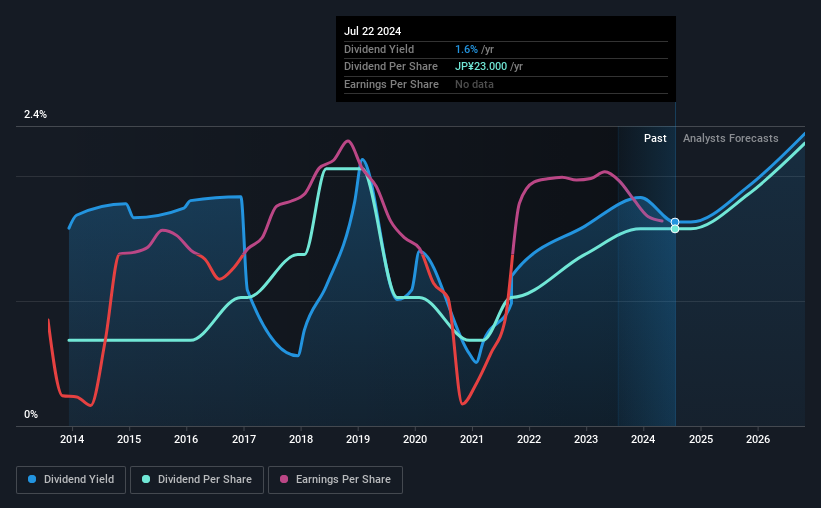
Task: Click the 2019 x-axis label
Action: click(358, 439)
